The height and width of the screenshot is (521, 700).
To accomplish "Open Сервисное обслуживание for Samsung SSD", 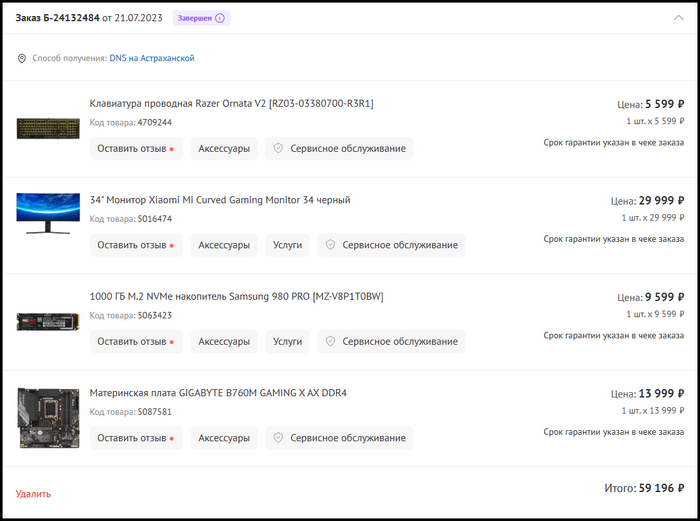I will 392,342.
